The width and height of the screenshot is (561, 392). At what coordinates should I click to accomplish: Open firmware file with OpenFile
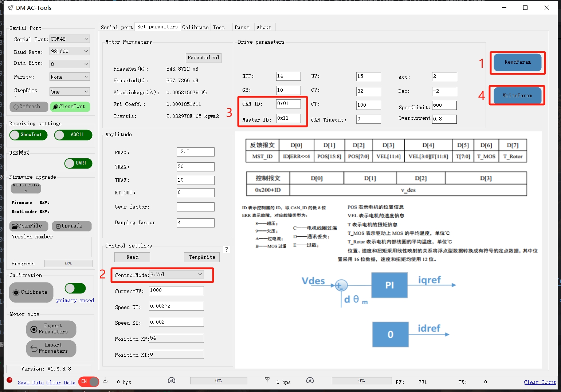(28, 226)
